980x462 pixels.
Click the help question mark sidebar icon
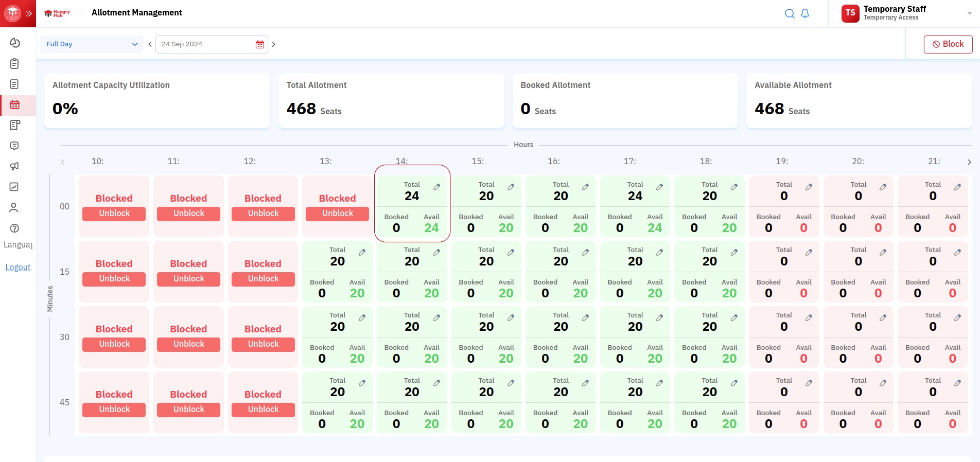[x=14, y=228]
